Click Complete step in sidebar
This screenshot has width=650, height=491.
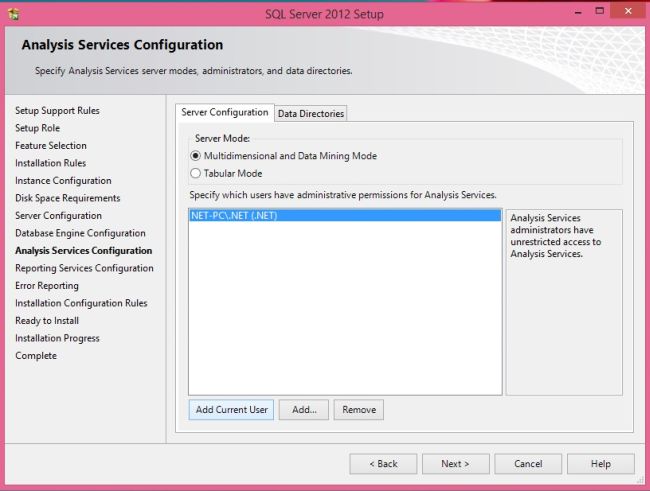coord(36,356)
